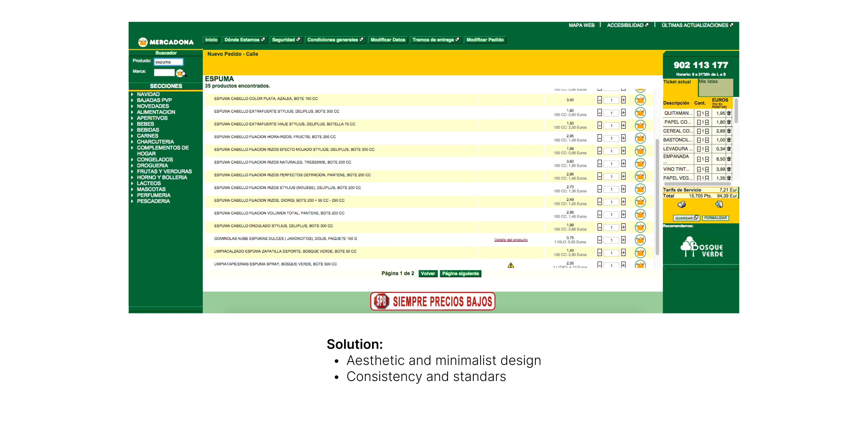Click the quantity field for GOMINOLAS NUBE ESPUMAS DULCES
Viewport: 868px width, 435px height.
click(611, 240)
